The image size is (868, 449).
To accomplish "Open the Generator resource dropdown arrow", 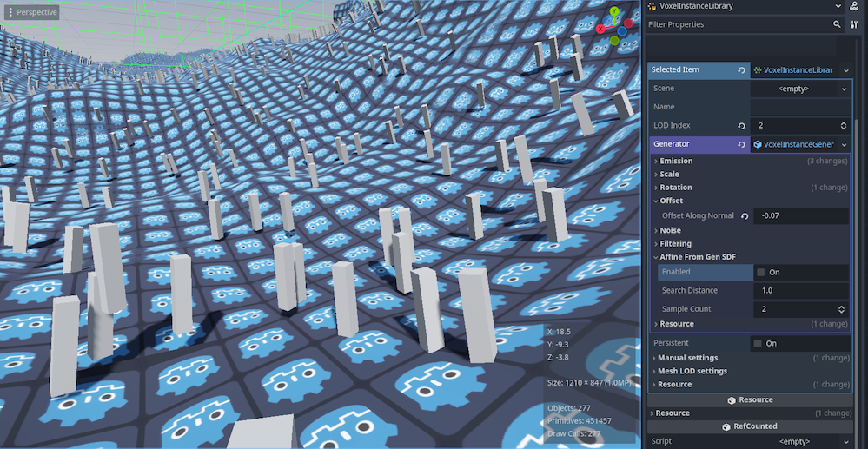I will click(x=845, y=144).
